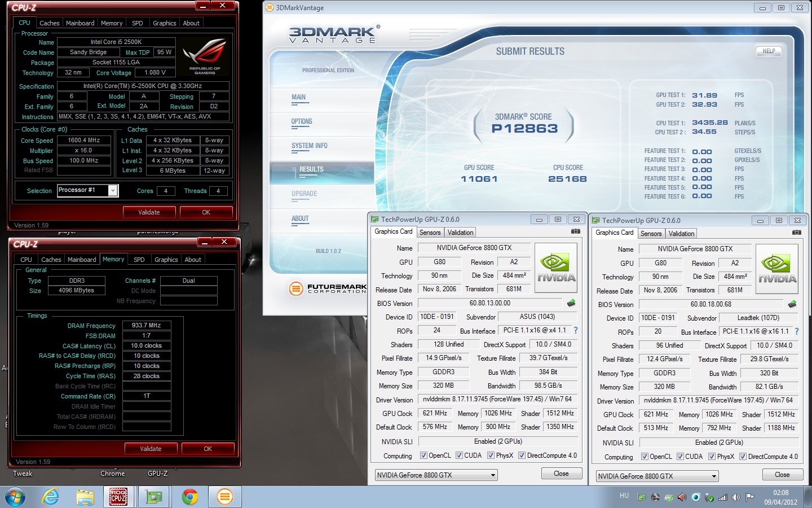Click Validate button in bottom CPU-Z Memory window
Screen dimensions: 812x508
pos(151,449)
